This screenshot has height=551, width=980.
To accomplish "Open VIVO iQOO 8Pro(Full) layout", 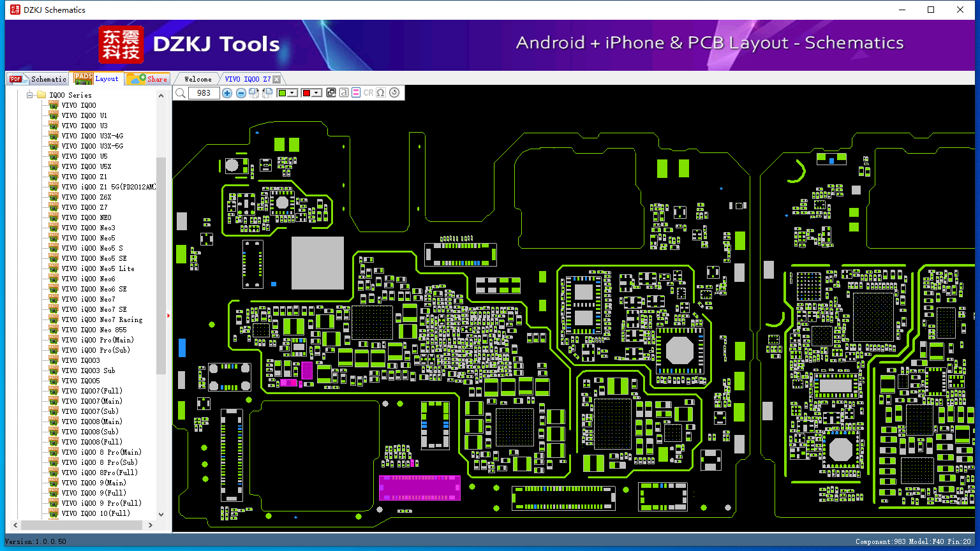I will pyautogui.click(x=100, y=473).
